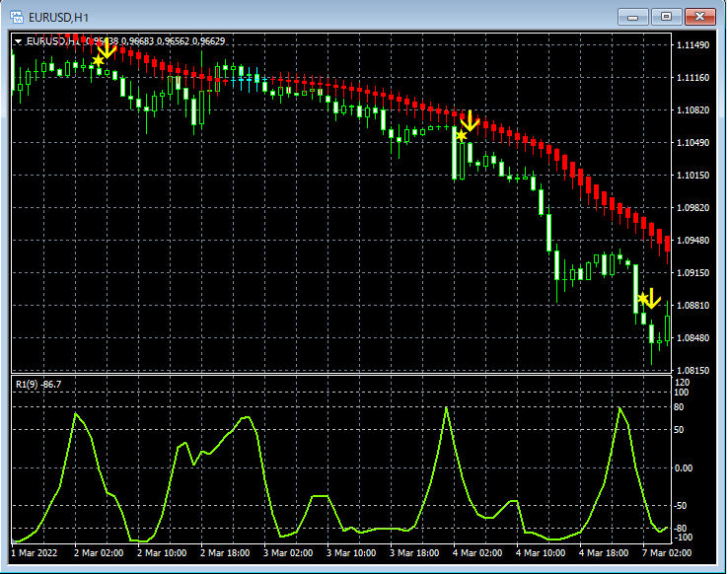Screen dimensions: 728x574
Task: Select the yellow star marker near 2 Mar 02:00
Action: [x=98, y=60]
